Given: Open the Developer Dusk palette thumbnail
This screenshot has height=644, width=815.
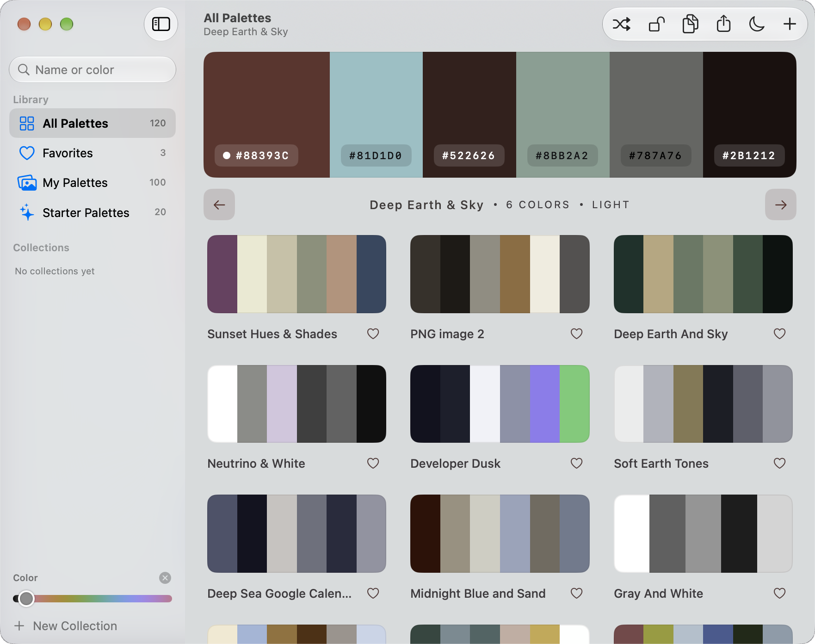Looking at the screenshot, I should coord(500,404).
